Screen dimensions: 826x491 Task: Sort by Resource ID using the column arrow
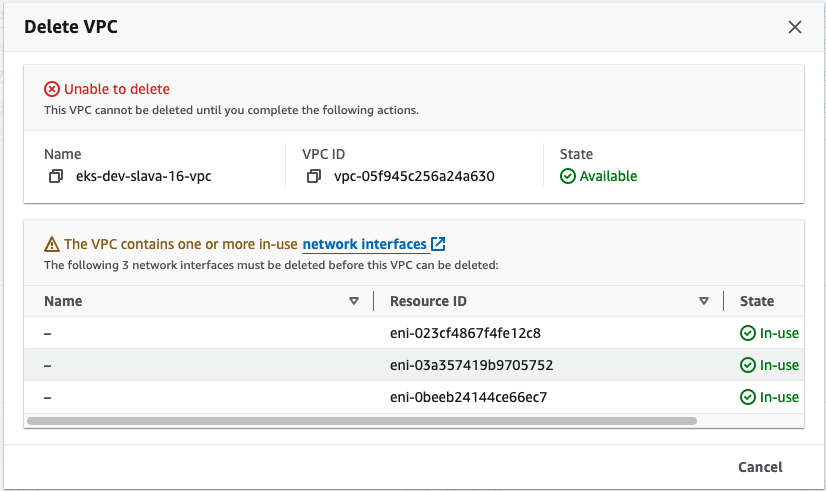coord(704,301)
